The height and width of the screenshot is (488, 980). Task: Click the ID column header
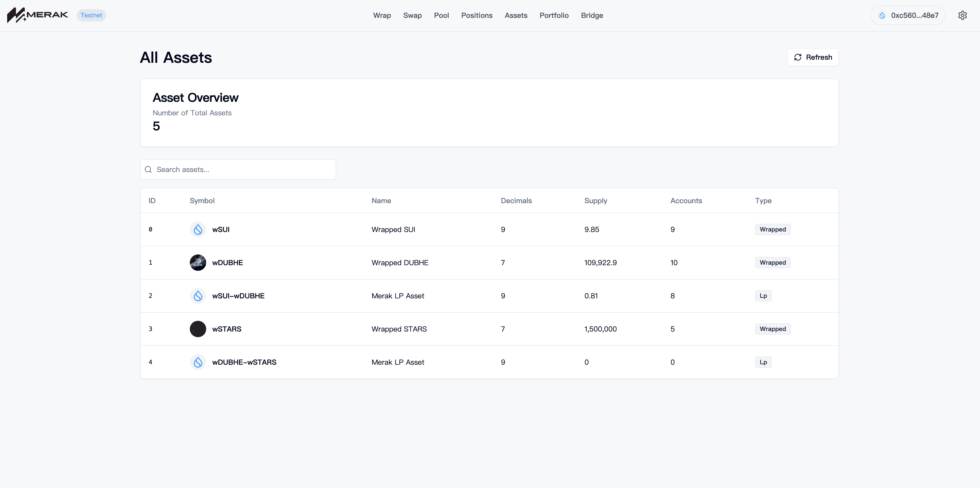(x=152, y=201)
